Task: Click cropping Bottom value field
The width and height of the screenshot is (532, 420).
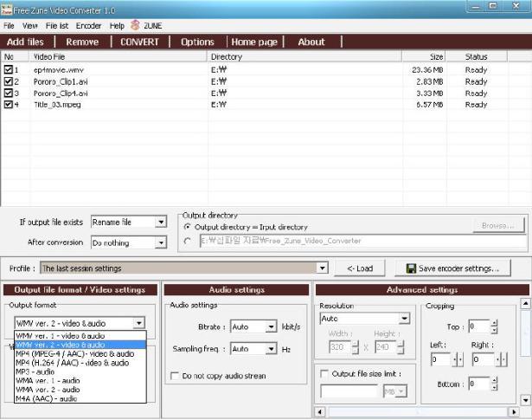Action: coord(479,384)
